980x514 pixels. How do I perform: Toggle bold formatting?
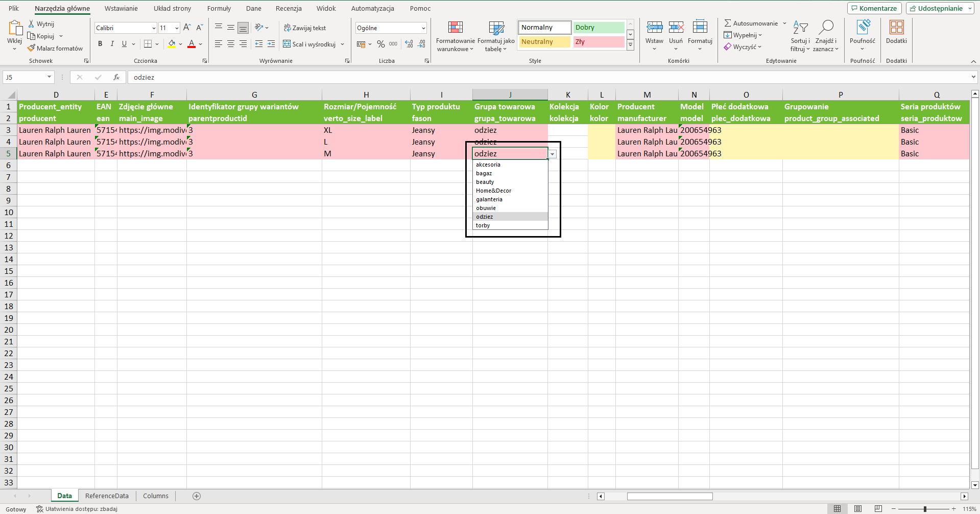pos(100,44)
